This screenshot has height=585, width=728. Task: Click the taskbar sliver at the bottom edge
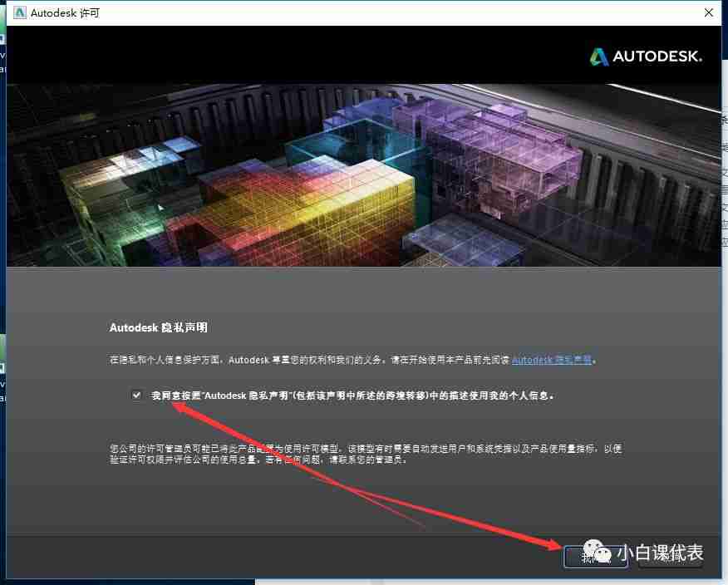pos(364,583)
